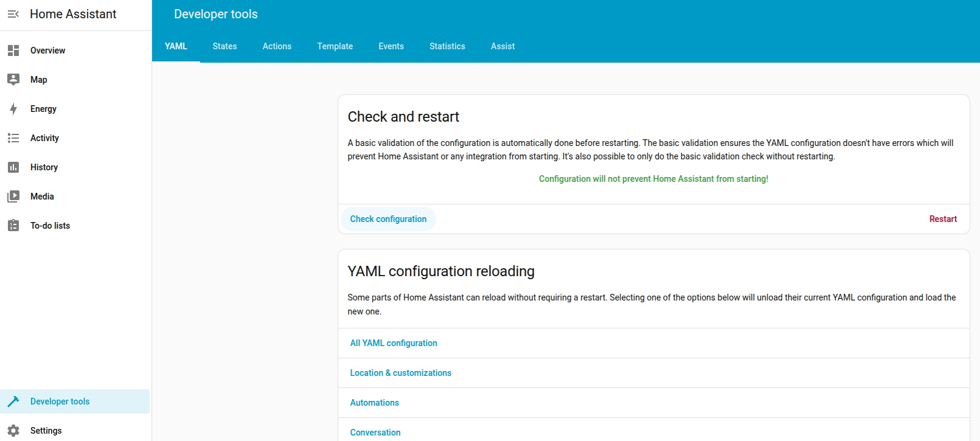This screenshot has height=441, width=980.
Task: Reload Location & customizations
Action: [400, 373]
